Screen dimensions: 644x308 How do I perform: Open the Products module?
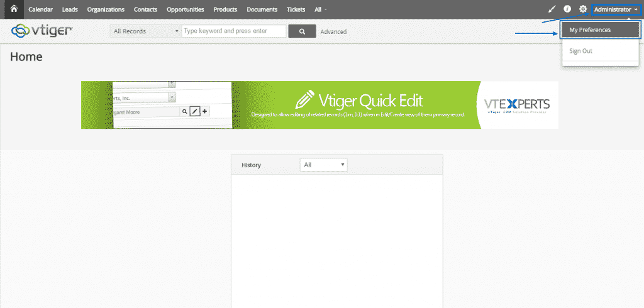pos(225,9)
